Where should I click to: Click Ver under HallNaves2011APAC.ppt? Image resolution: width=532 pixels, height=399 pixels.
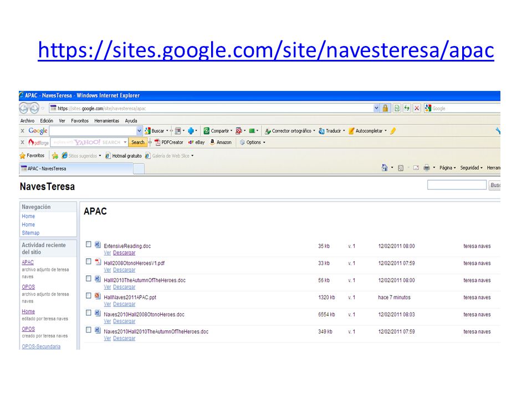click(107, 304)
